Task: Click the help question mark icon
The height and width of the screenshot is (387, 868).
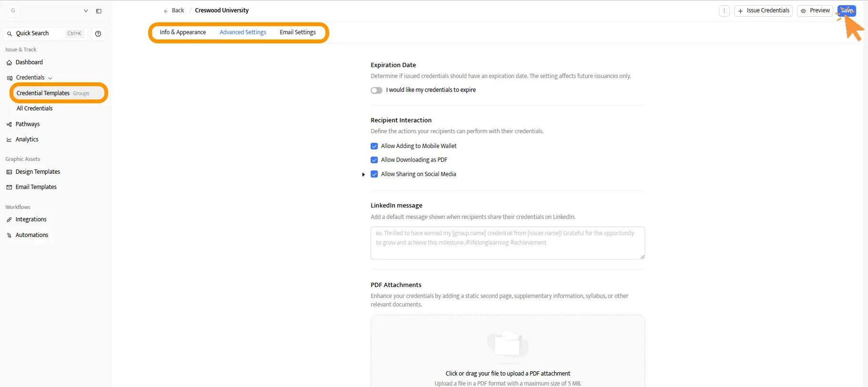Action: 98,33
